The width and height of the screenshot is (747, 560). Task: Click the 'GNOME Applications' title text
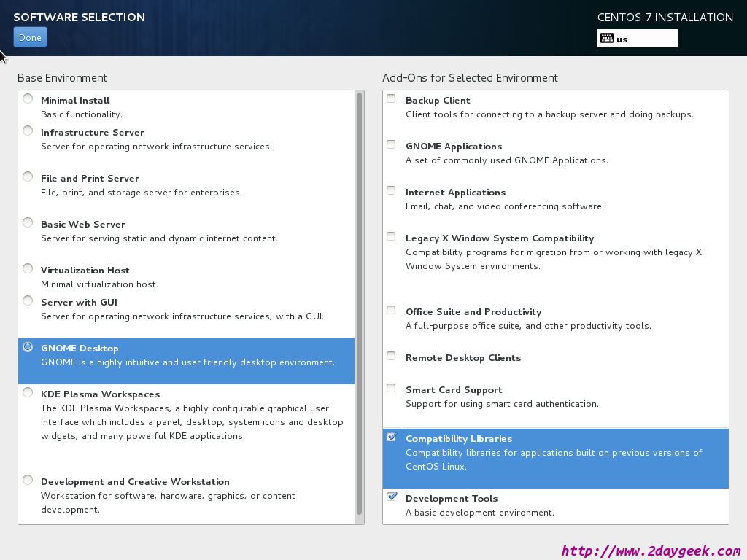click(x=454, y=146)
